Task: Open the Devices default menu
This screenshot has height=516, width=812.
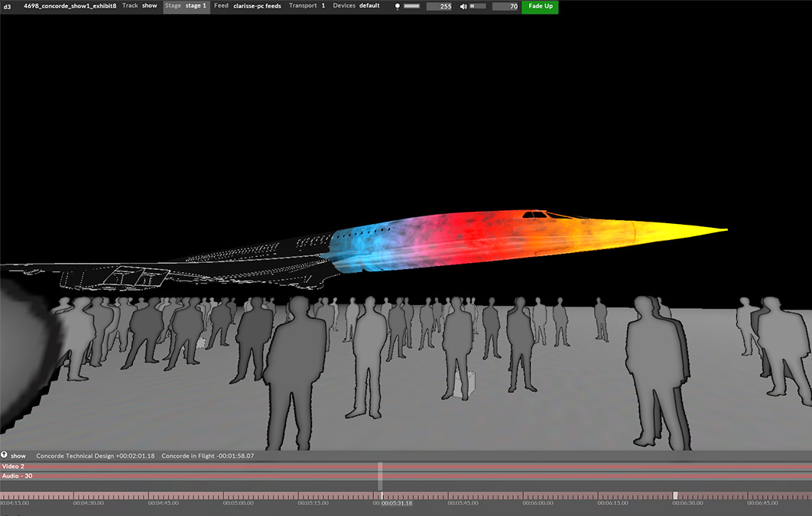Action: 356,5
